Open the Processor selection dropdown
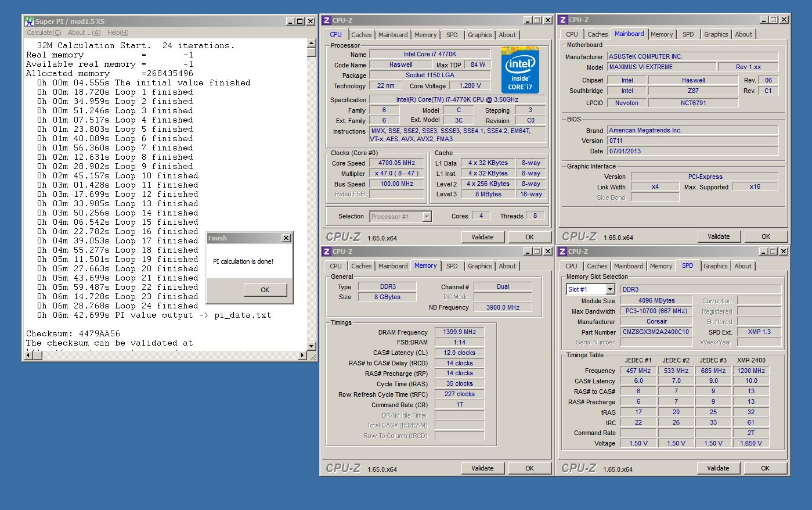The width and height of the screenshot is (812, 510). (427, 217)
